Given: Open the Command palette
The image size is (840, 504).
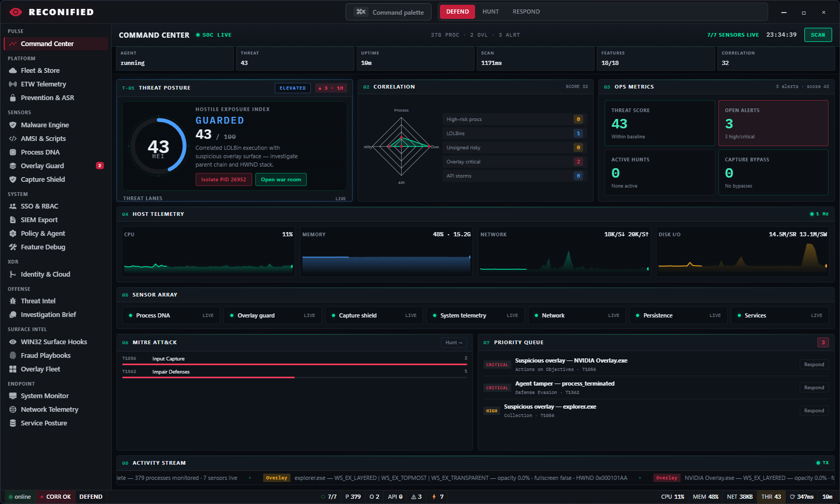Looking at the screenshot, I should click(389, 12).
